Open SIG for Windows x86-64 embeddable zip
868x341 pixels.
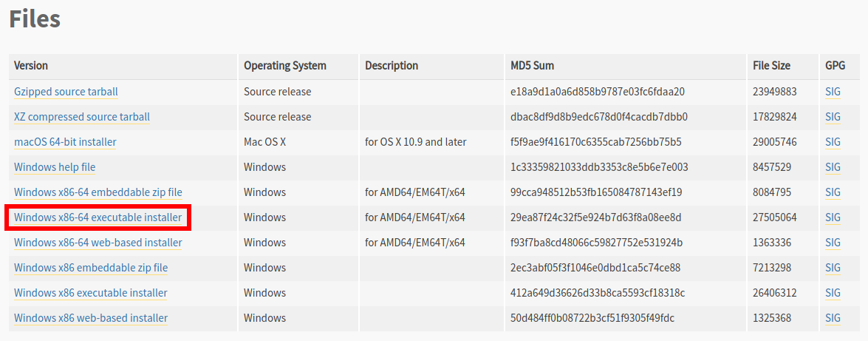click(833, 192)
